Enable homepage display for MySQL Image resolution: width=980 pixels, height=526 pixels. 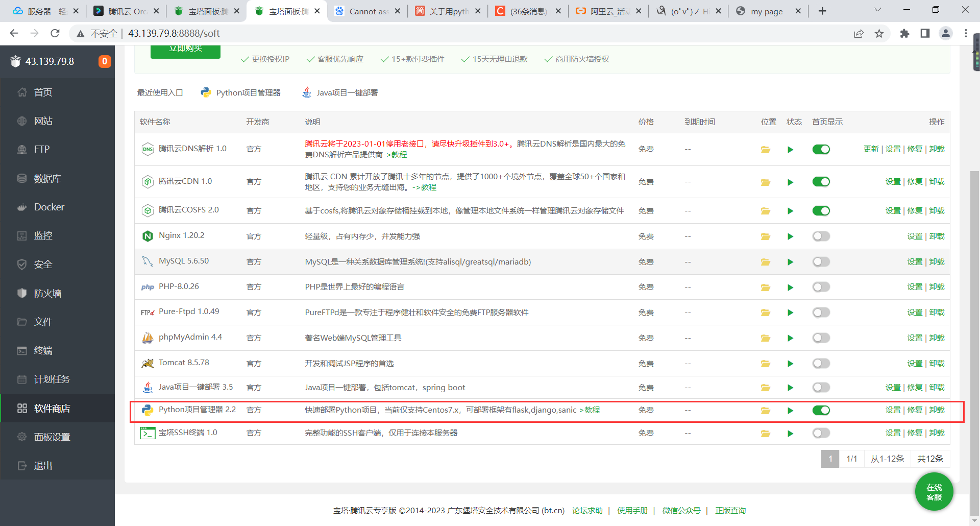point(821,262)
